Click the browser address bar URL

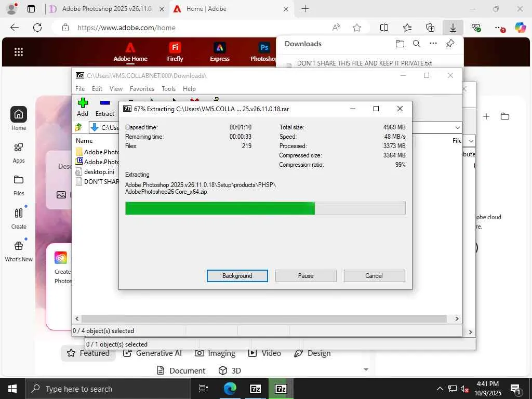pyautogui.click(x=127, y=28)
